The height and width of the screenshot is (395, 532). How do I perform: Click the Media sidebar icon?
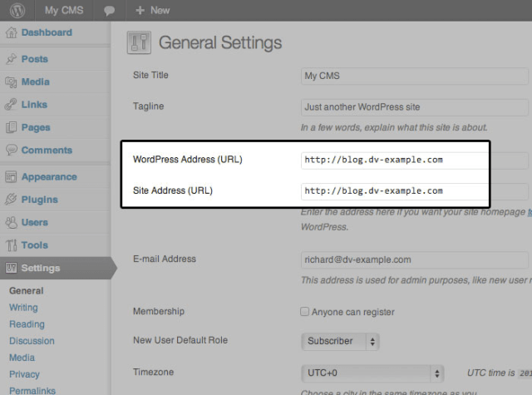pyautogui.click(x=11, y=81)
